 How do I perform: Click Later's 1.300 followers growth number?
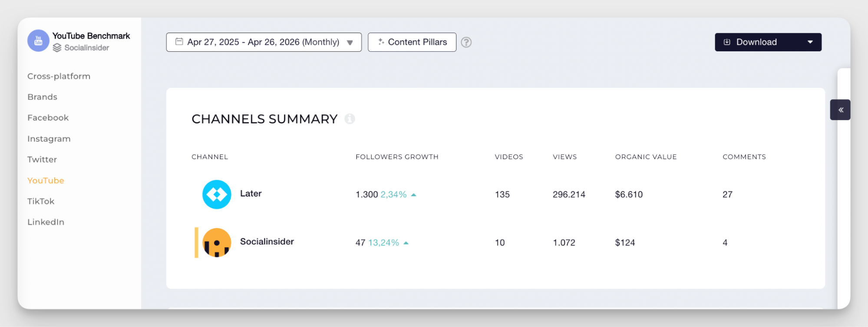(x=366, y=194)
